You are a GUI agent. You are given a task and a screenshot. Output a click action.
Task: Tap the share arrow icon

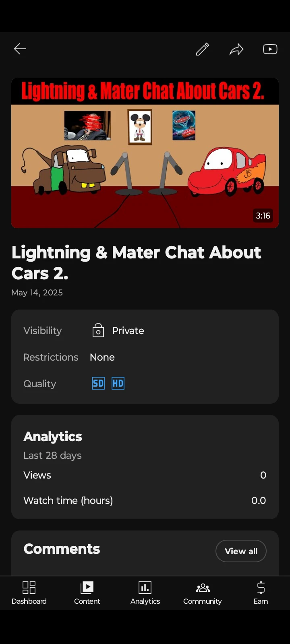(236, 49)
